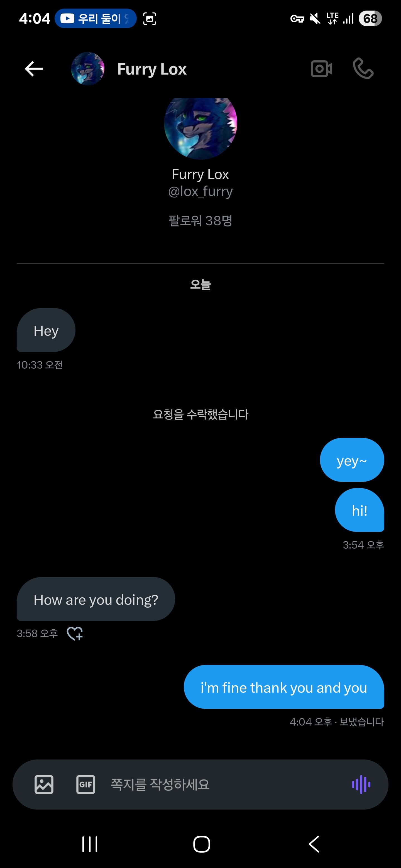
Task: Tap the Furry Lox name in header
Action: (152, 69)
